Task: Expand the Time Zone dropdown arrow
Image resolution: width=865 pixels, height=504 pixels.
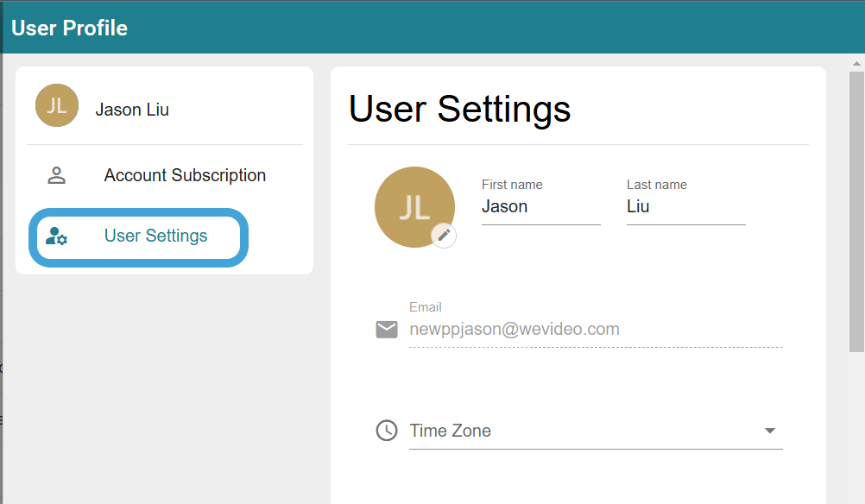Action: click(x=770, y=431)
